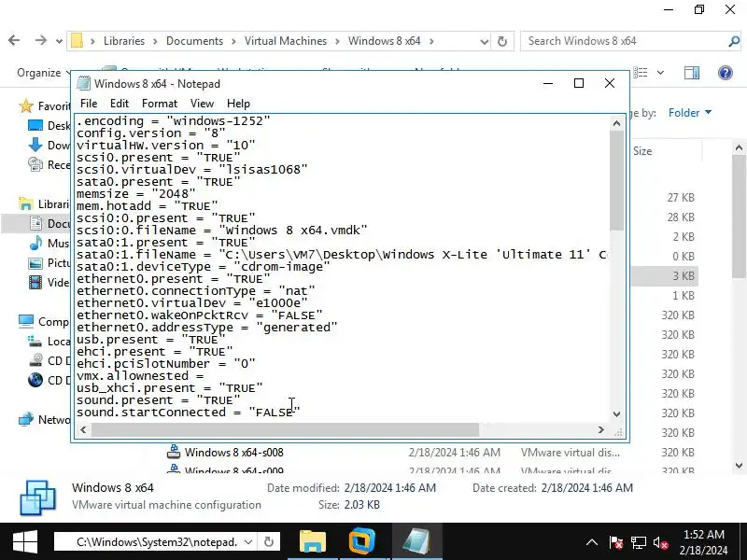Screen dimensions: 747x560
Task: Open Desktop in the navigation pane
Action: tap(49, 126)
